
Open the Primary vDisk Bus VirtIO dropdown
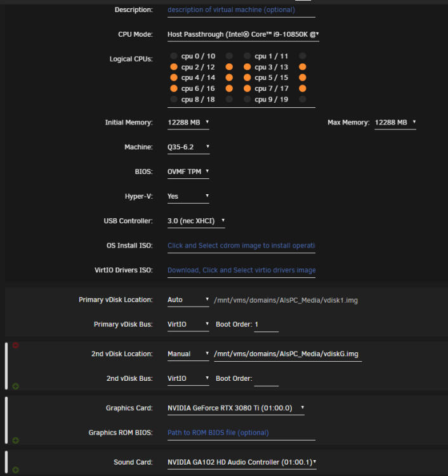[x=188, y=324]
